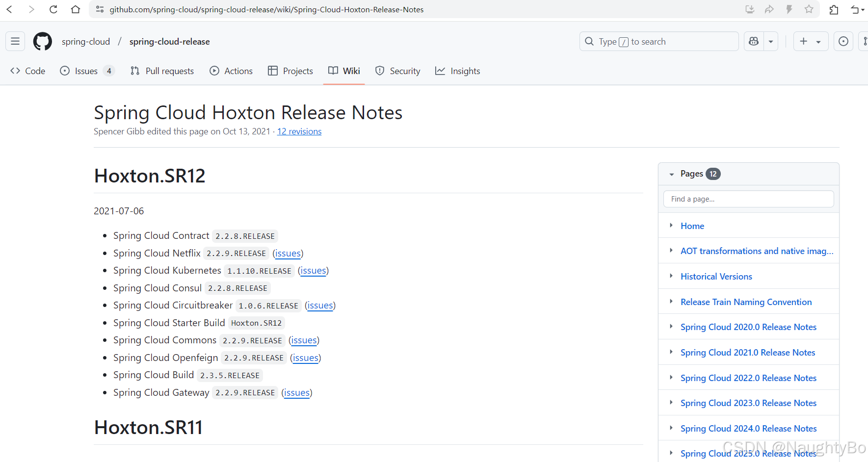Switch to the Pull requests tab

tap(162, 71)
